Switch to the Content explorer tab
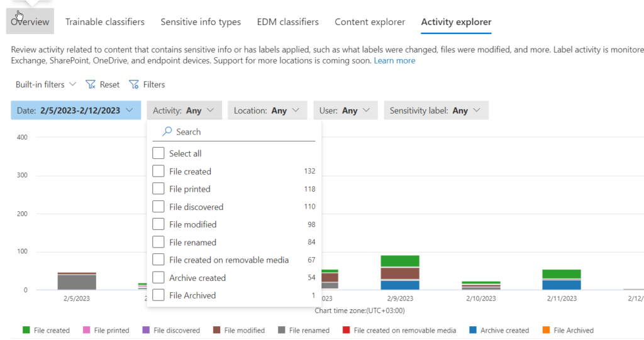 pos(370,22)
